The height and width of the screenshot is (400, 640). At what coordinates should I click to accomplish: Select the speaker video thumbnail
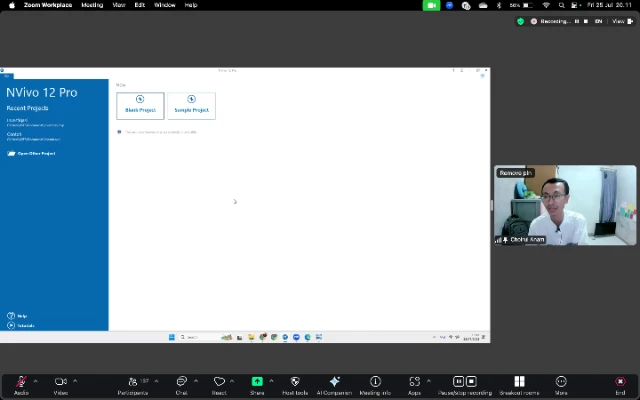pos(565,205)
